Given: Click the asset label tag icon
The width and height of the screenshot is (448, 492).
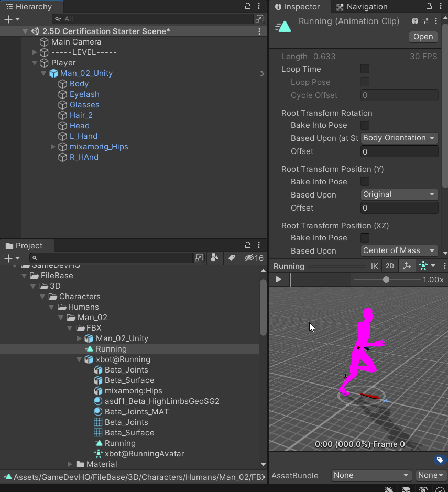Looking at the screenshot, I should [x=440, y=460].
